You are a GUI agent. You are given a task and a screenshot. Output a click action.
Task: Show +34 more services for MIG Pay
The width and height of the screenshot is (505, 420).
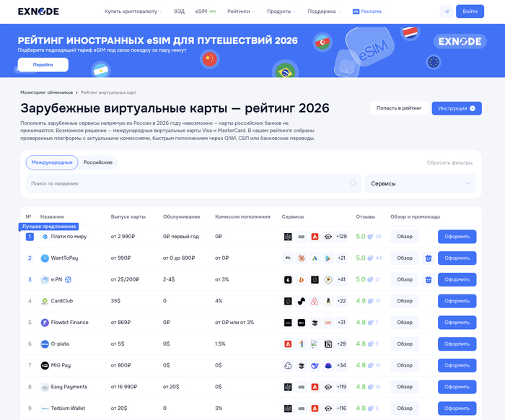(x=341, y=365)
